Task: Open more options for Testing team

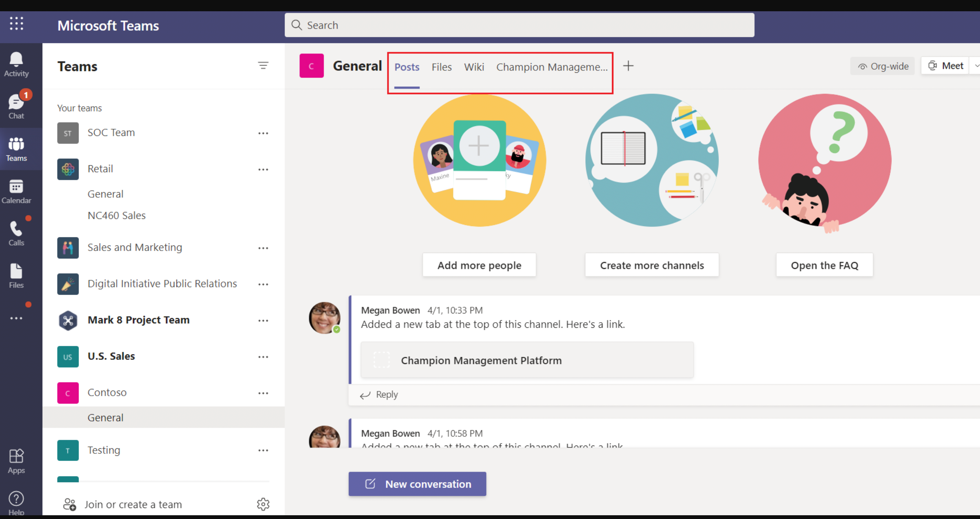Action: 263,450
